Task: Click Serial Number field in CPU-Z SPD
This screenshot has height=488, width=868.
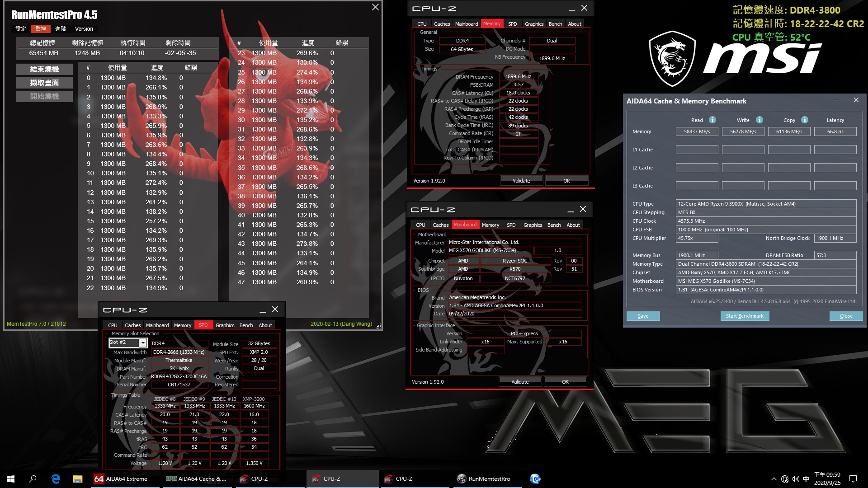Action: pyautogui.click(x=179, y=385)
